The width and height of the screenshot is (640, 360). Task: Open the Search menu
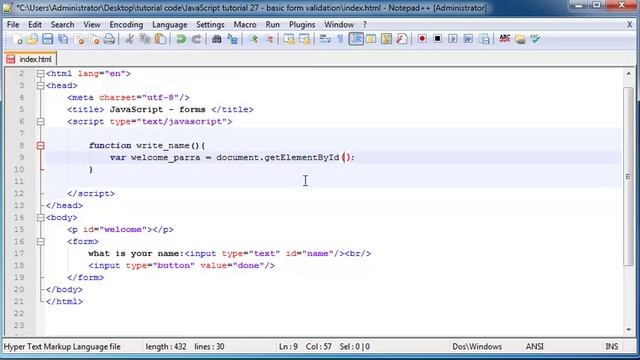click(62, 24)
